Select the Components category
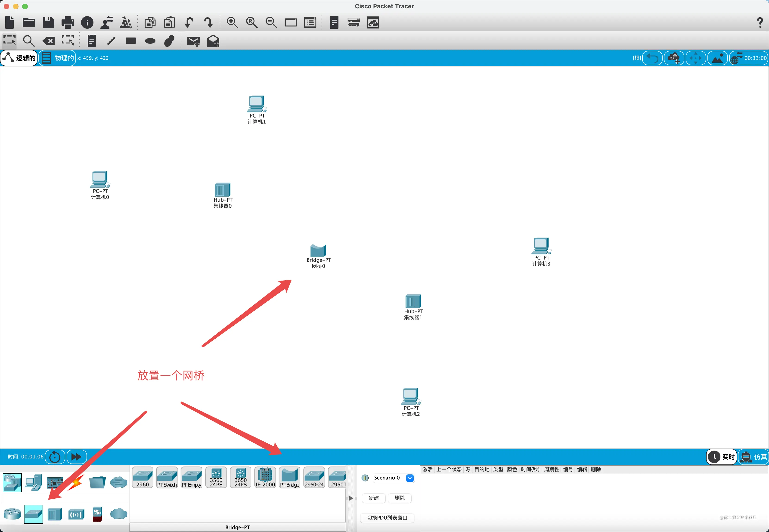 coord(55,482)
